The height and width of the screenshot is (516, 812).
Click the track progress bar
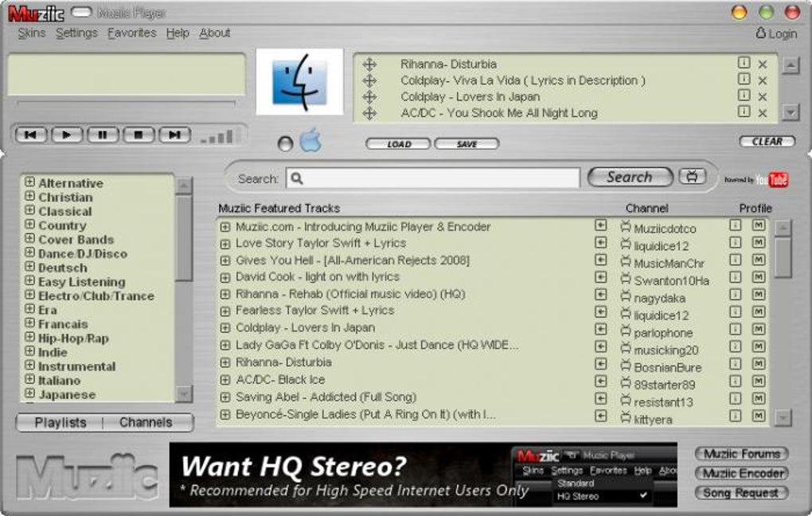pyautogui.click(x=127, y=104)
